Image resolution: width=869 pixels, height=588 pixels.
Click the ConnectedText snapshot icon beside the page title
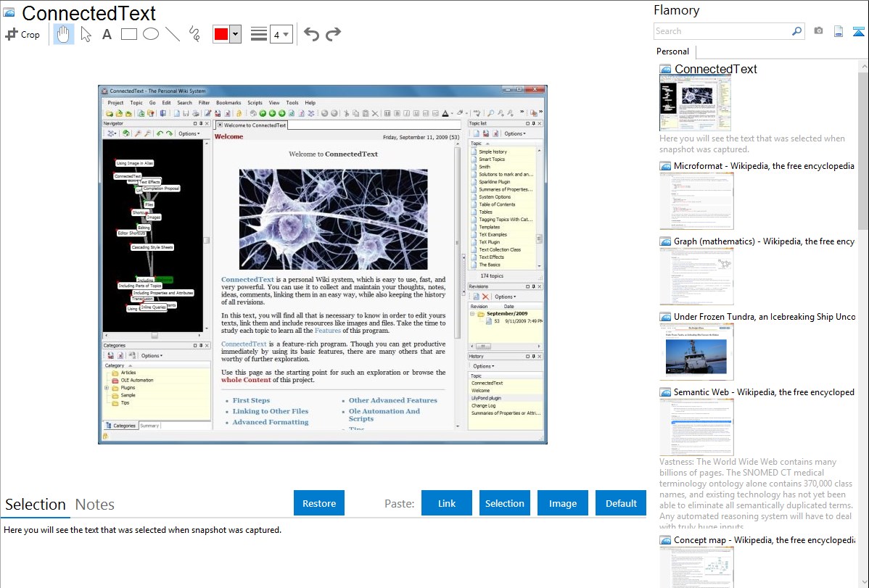(x=9, y=12)
